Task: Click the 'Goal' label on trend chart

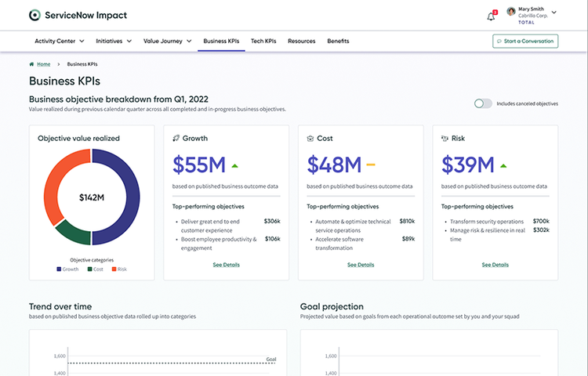Action: [x=271, y=359]
